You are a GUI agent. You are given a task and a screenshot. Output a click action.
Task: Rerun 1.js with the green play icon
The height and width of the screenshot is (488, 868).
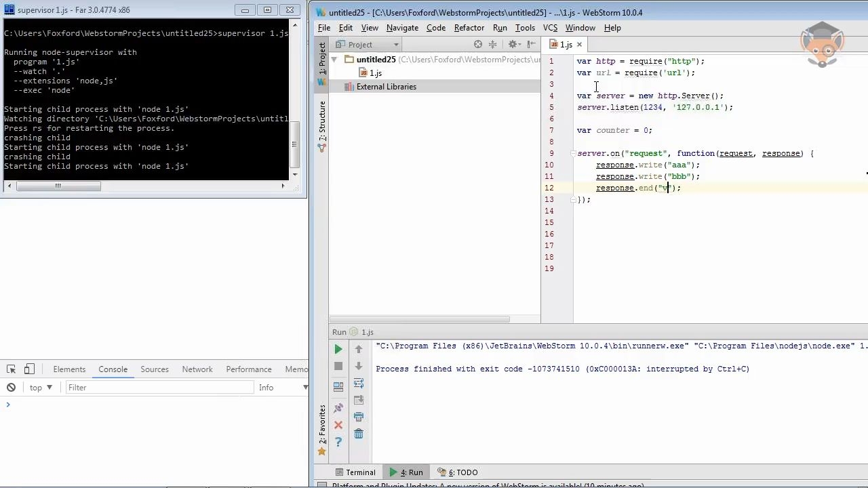(338, 349)
